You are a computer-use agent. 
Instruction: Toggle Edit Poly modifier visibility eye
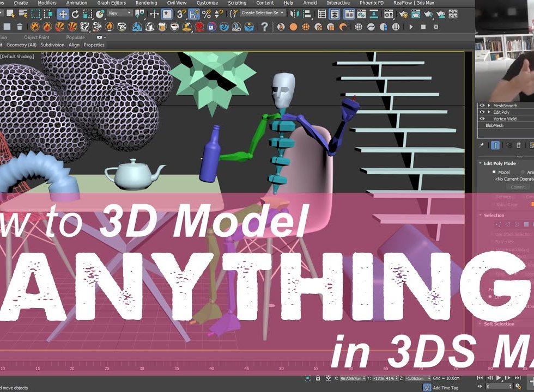[x=482, y=112]
